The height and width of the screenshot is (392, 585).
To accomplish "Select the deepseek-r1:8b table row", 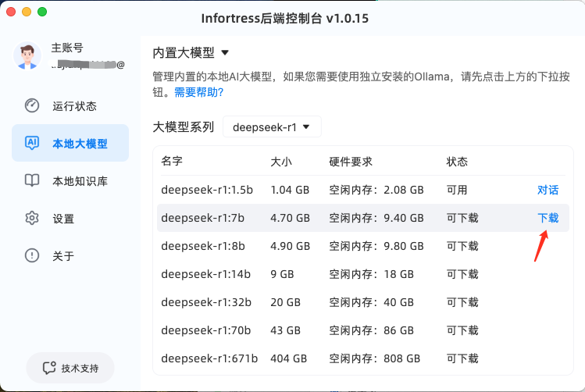I will (x=363, y=246).
